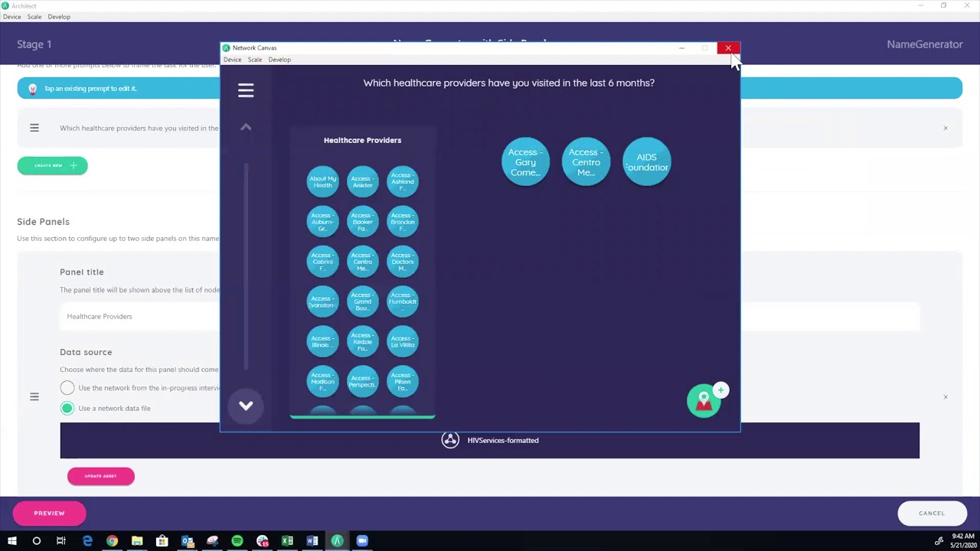Image resolution: width=980 pixels, height=551 pixels.
Task: Click the Update Asset button
Action: (x=101, y=476)
